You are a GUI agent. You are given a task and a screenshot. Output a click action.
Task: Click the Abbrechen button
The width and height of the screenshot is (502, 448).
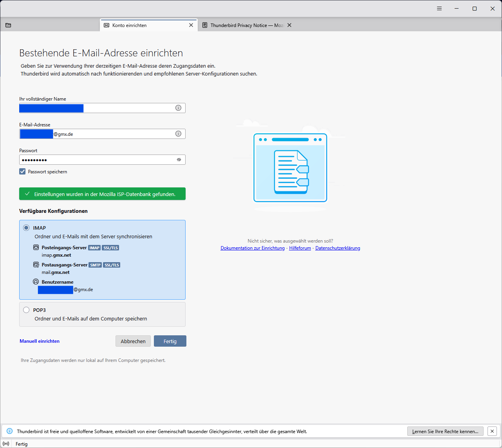133,341
